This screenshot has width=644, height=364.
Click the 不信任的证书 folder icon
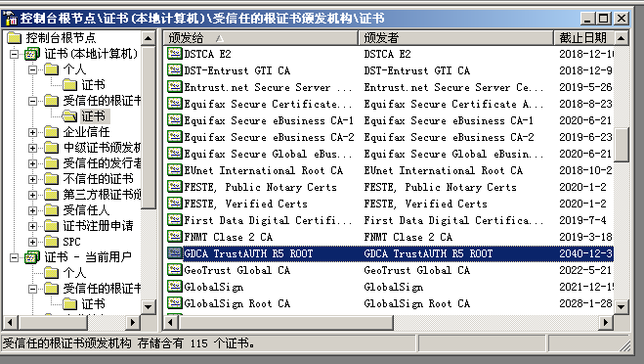pyautogui.click(x=52, y=179)
